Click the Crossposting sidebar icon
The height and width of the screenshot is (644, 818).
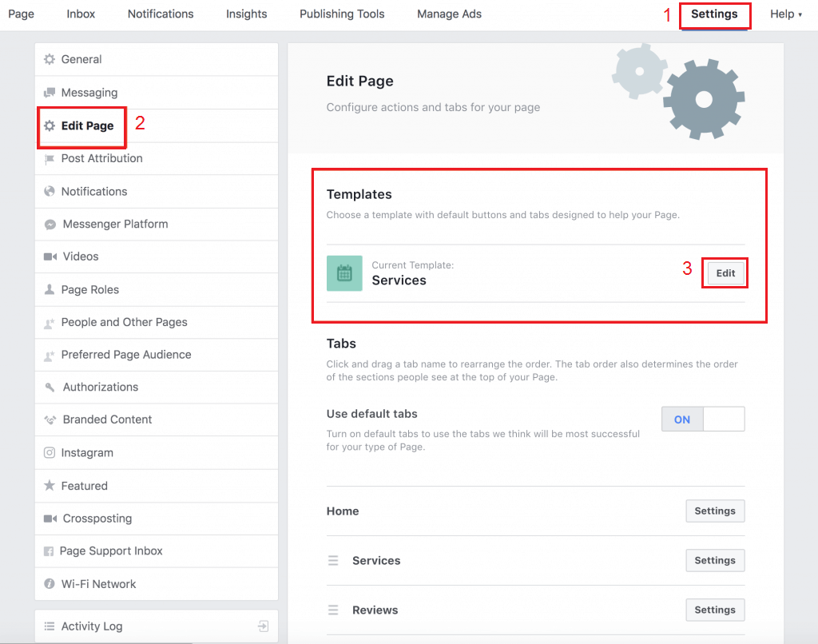click(50, 518)
